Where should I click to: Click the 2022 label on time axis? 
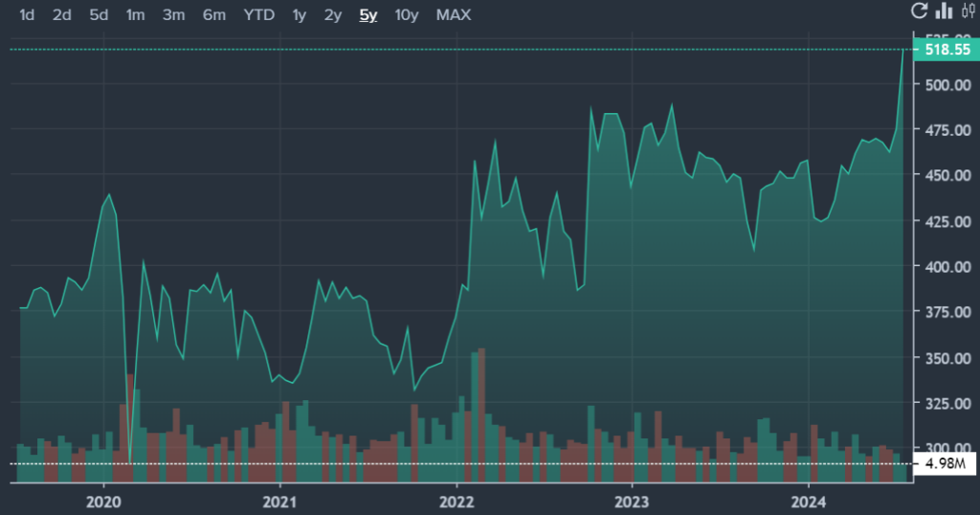click(x=457, y=501)
